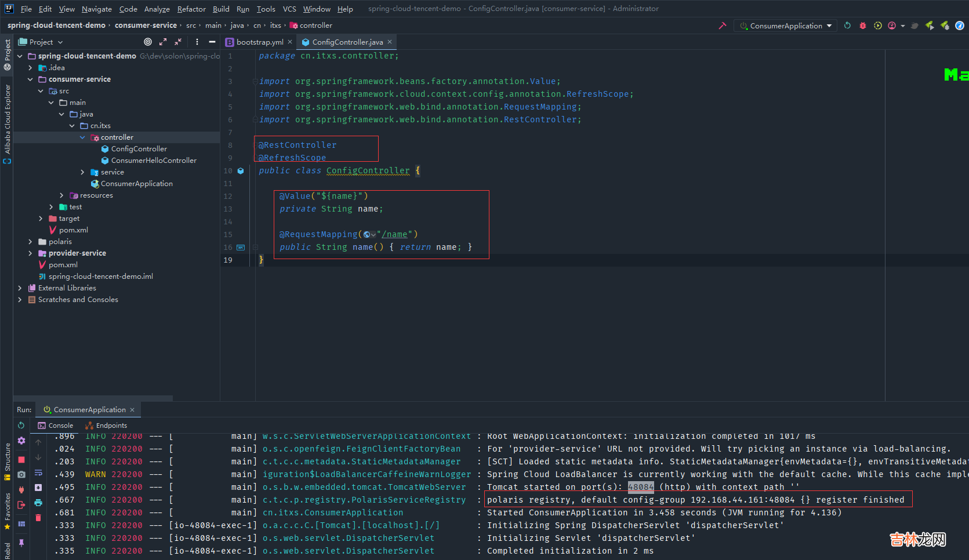Click the locate target icon in Project panel
The height and width of the screenshot is (560, 969).
click(x=148, y=42)
